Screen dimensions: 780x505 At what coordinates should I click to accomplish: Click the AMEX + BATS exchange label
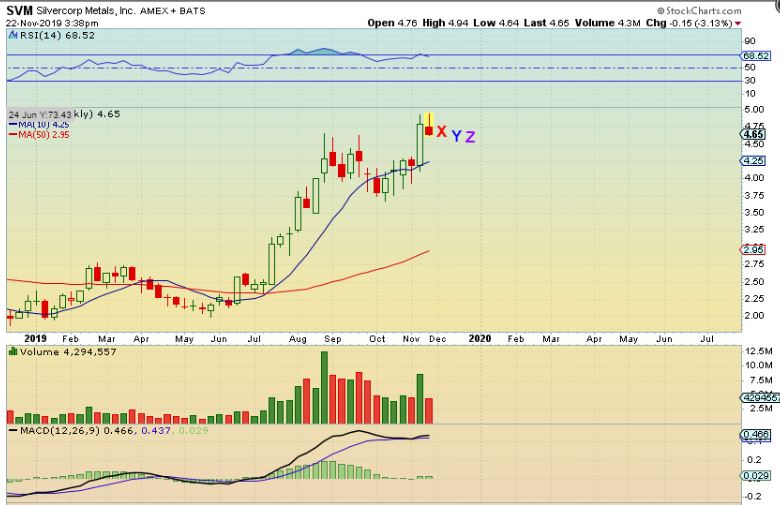pos(173,10)
